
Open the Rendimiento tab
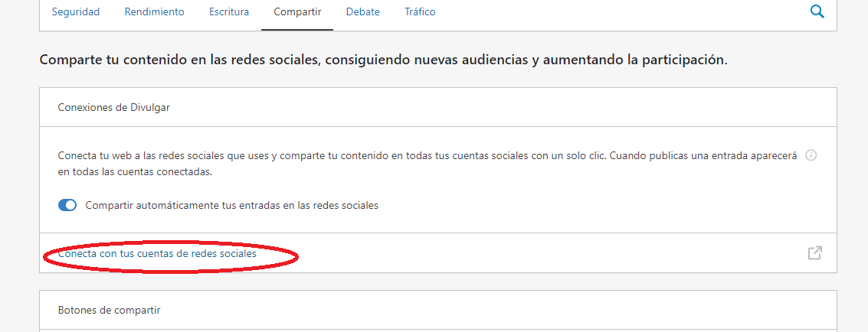pos(155,11)
